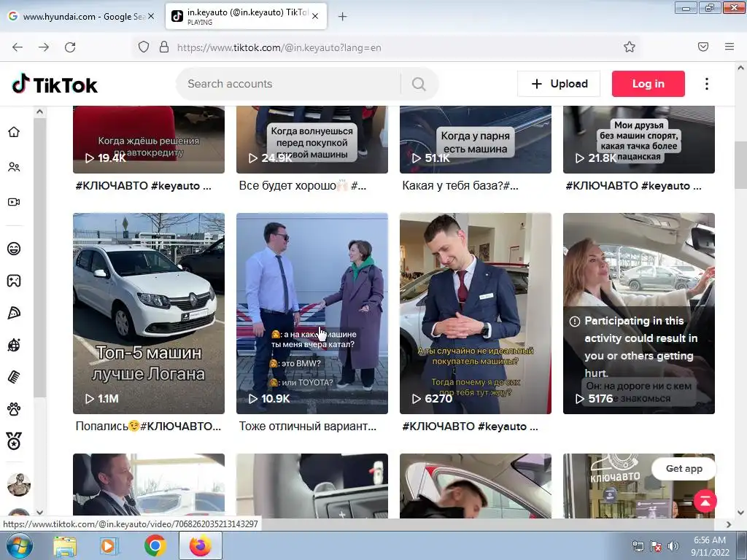Click system tray volume speaker icon

pos(673,546)
